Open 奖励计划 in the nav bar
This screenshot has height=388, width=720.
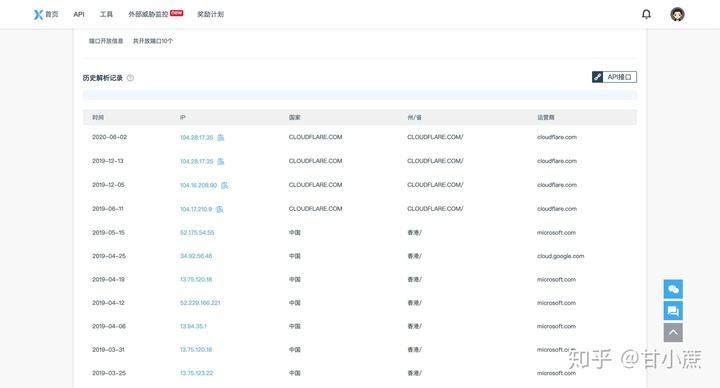(210, 14)
